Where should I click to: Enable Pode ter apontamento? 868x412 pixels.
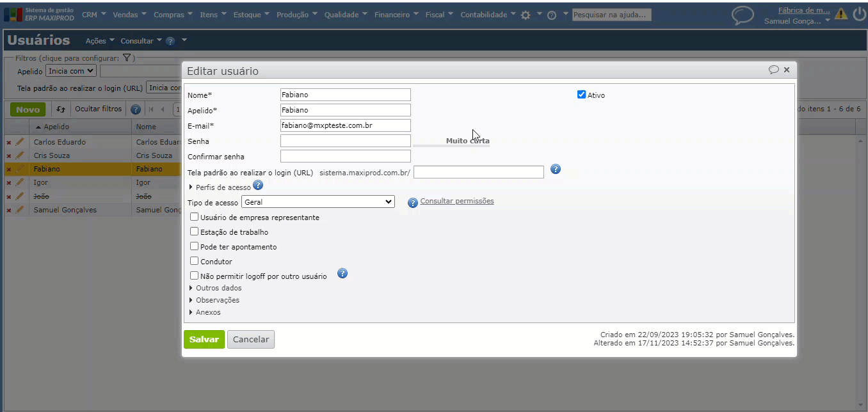(x=195, y=246)
